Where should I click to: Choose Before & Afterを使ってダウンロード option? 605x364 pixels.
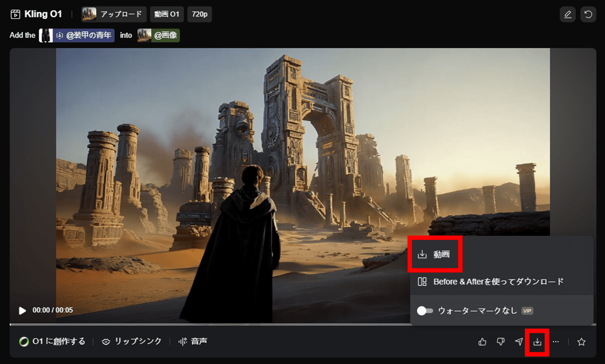pyautogui.click(x=498, y=282)
